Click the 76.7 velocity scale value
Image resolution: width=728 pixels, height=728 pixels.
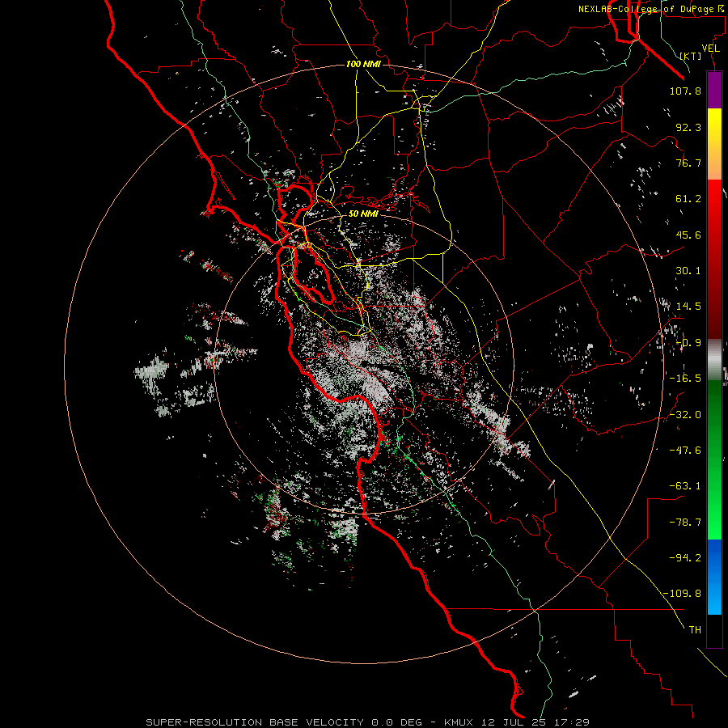pyautogui.click(x=688, y=163)
